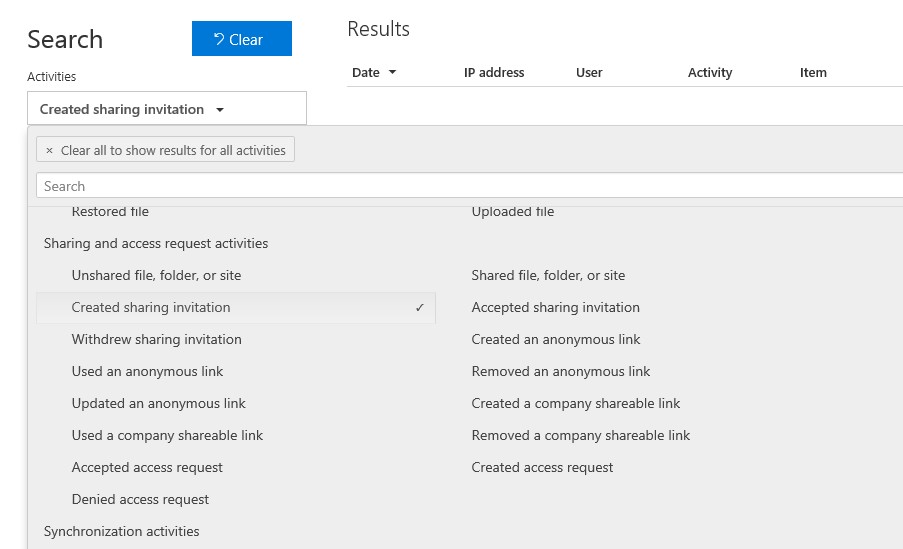Select the Restored file activity
This screenshot has width=903, height=549.
[x=110, y=211]
